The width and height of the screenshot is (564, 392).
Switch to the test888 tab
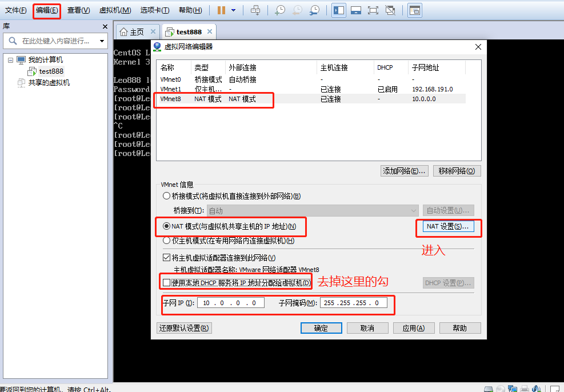(x=189, y=32)
